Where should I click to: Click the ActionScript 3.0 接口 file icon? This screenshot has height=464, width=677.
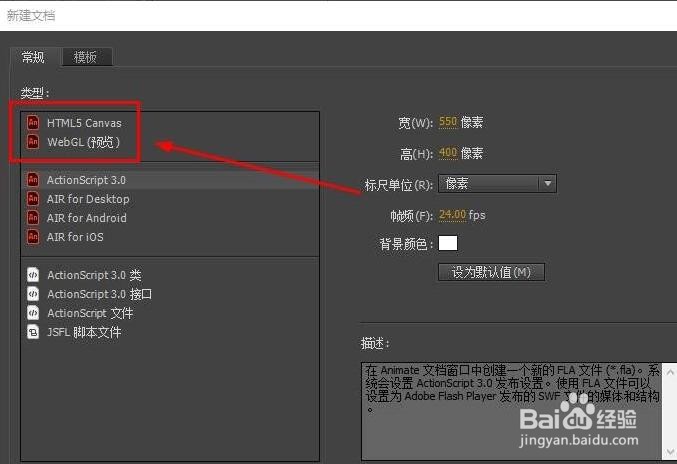pyautogui.click(x=33, y=294)
